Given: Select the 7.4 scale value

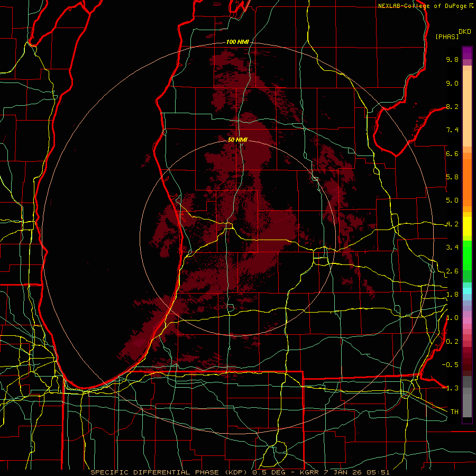Looking at the screenshot, I should tap(452, 130).
